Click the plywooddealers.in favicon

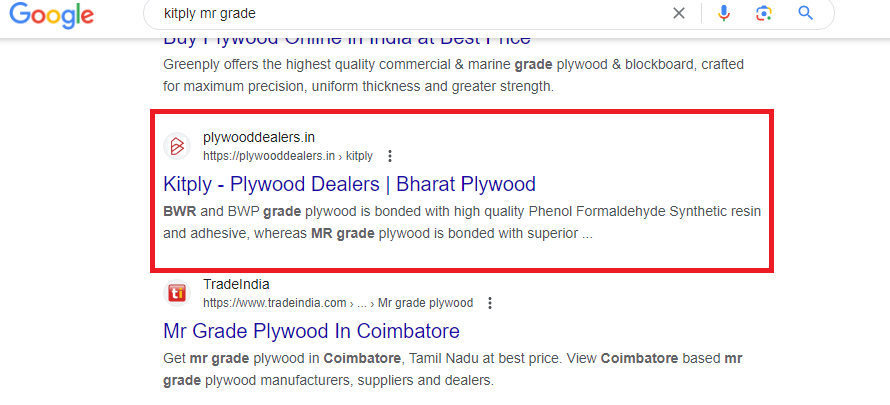click(x=177, y=146)
